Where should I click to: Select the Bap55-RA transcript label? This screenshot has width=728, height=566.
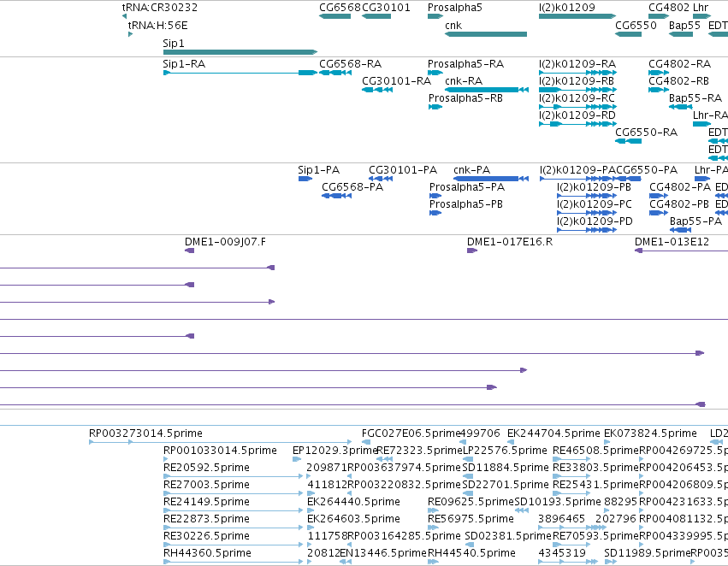click(695, 97)
